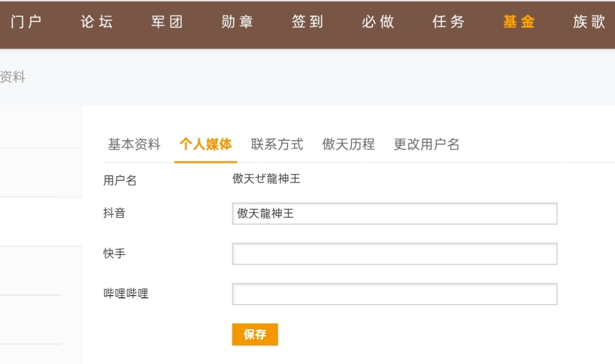Image resolution: width=615 pixels, height=364 pixels.
Task: Open the 联系方式 tab
Action: 277,144
